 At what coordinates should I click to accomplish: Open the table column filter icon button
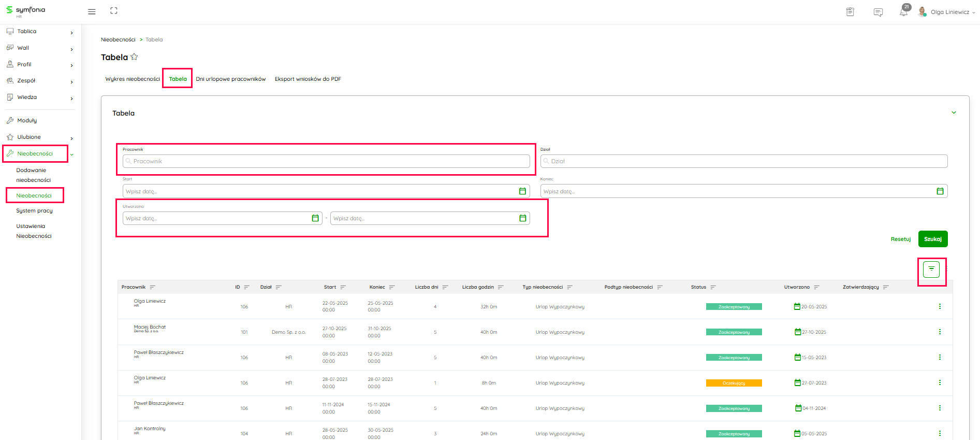931,269
